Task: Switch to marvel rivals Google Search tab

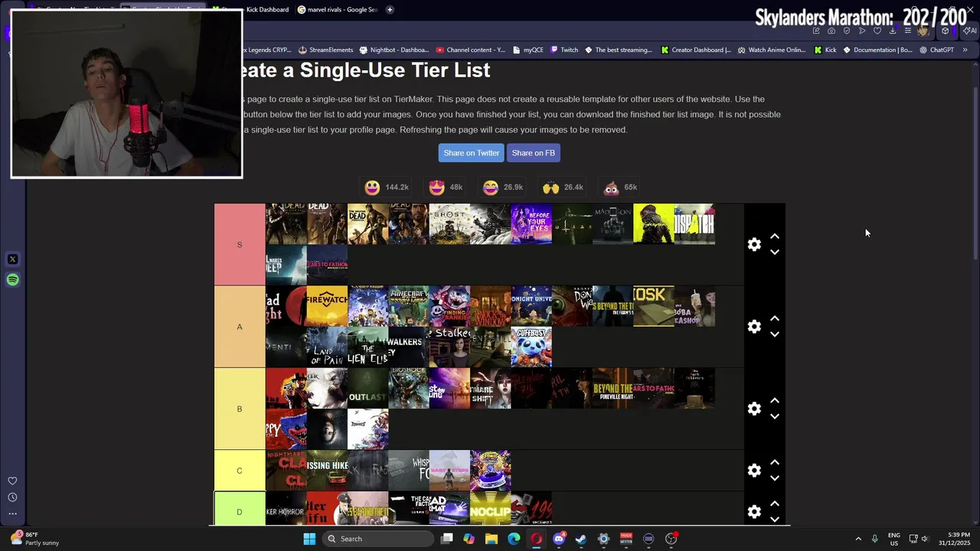Action: (x=338, y=9)
